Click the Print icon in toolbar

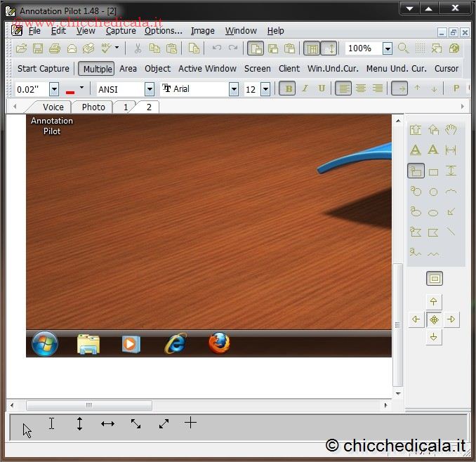55,48
